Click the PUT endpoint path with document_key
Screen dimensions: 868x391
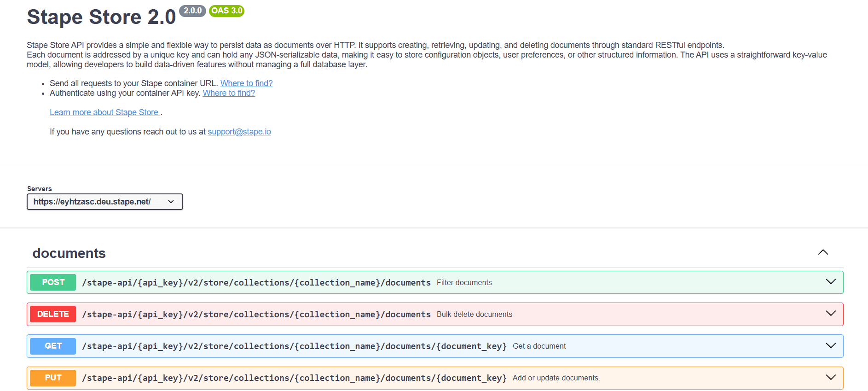(294, 378)
